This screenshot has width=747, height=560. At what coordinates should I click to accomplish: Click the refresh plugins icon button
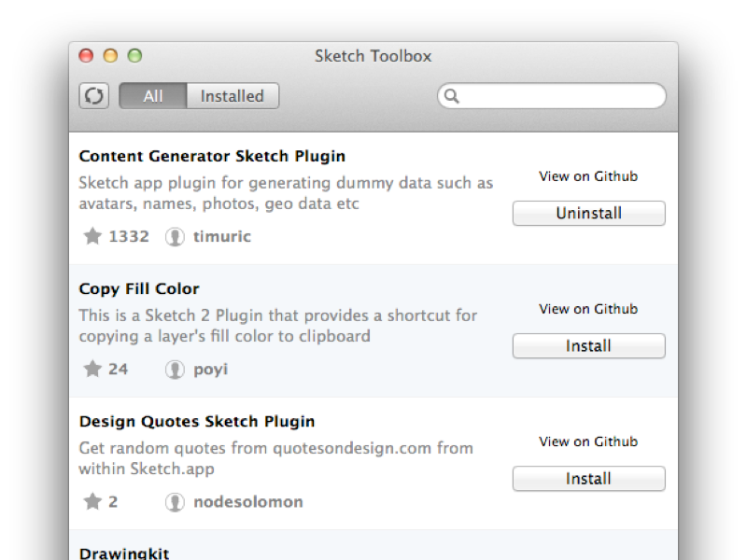tap(94, 96)
